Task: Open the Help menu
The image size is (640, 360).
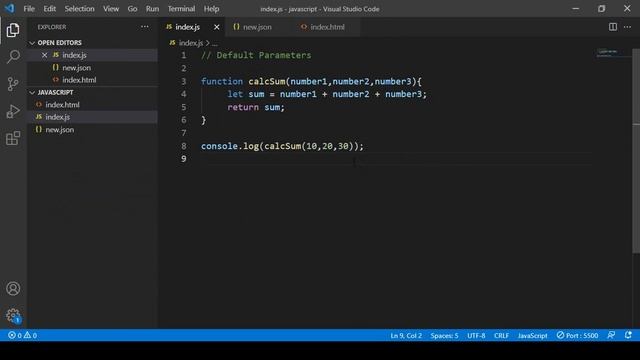Action: tap(211, 9)
